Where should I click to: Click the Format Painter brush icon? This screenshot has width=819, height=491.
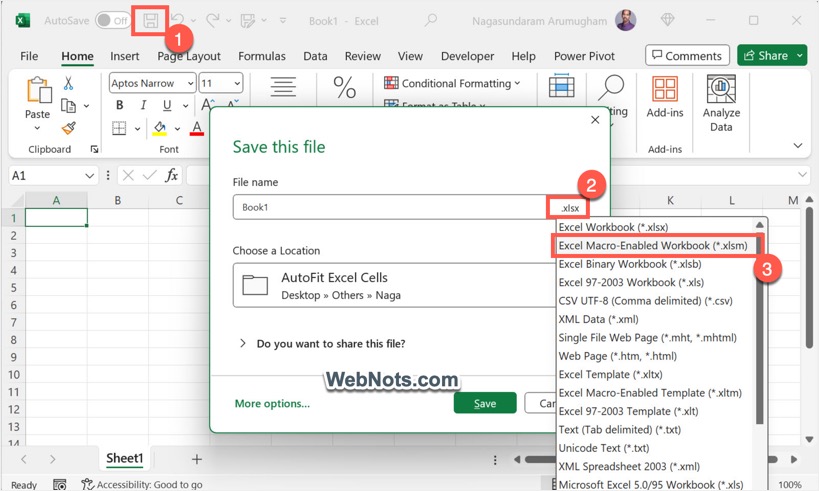tap(68, 128)
